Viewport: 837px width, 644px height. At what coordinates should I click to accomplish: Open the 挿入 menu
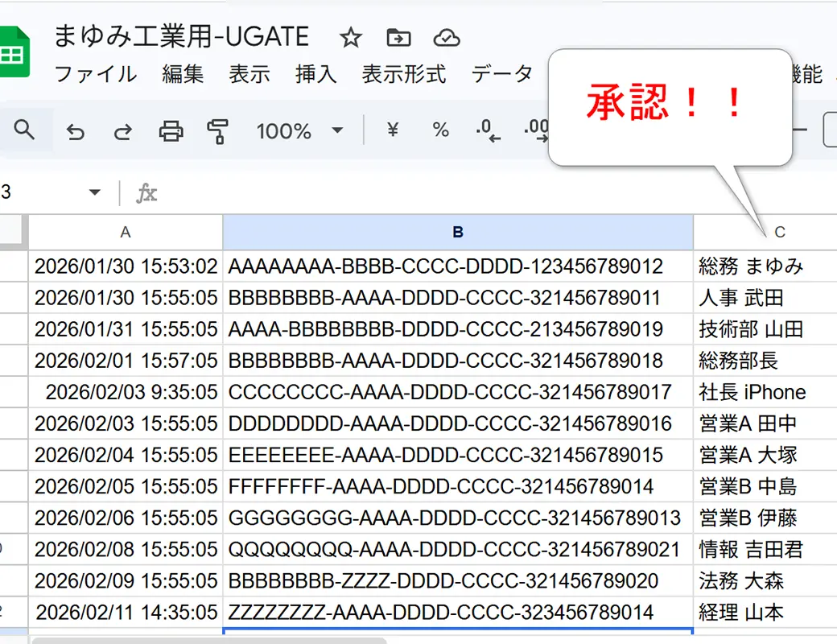click(314, 74)
